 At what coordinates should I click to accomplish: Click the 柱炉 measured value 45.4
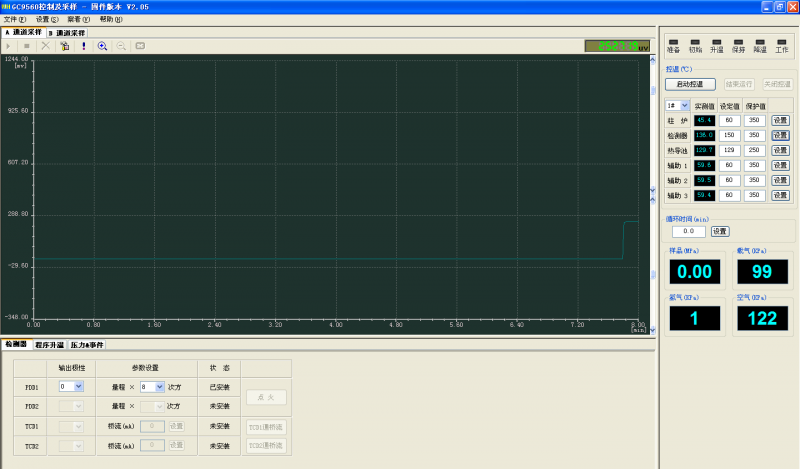coord(704,120)
